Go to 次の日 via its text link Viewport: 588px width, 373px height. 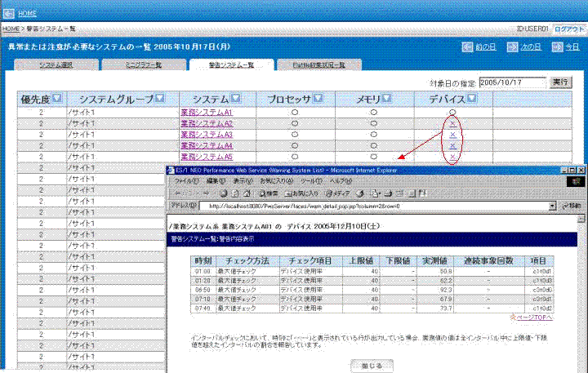[x=531, y=47]
